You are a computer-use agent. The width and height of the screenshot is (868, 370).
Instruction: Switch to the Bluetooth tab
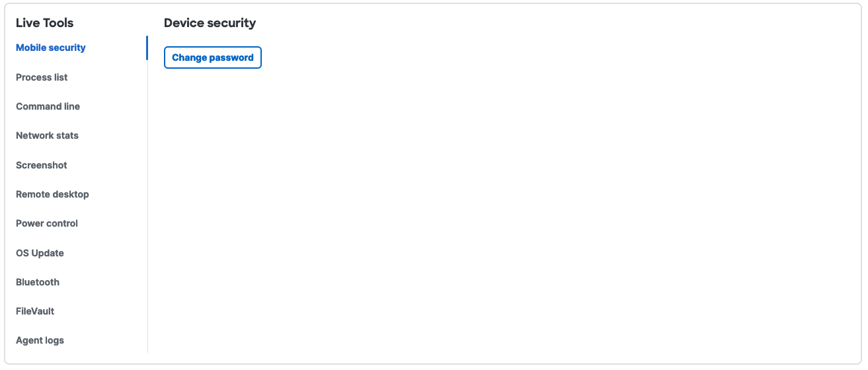[x=38, y=282]
